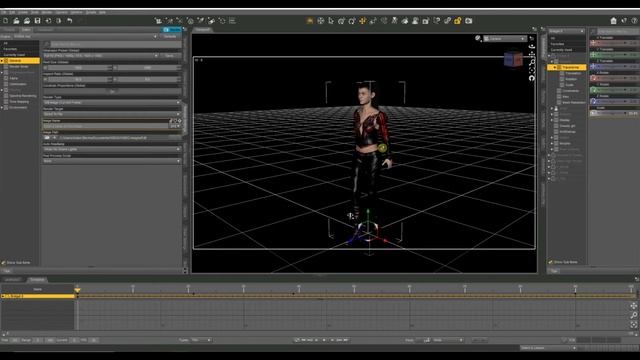Select Mesh Resolution in Parameters tree
The height and width of the screenshot is (360, 640).
coord(574,102)
